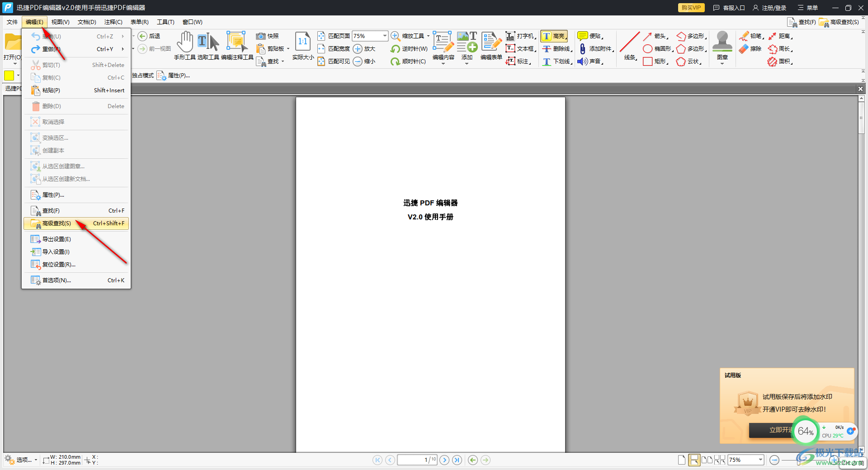Fit page to window (匹配页面)
The width and height of the screenshot is (868, 470).
coord(334,36)
